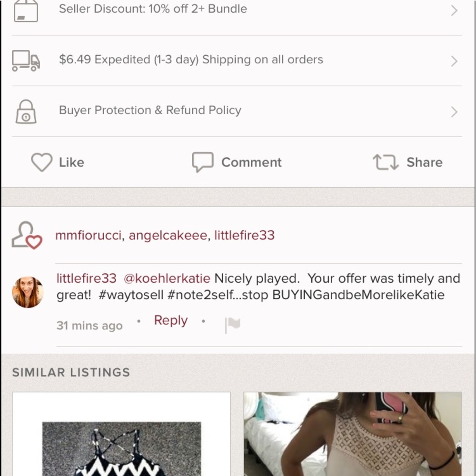Open the cream lace top similar listing

[x=353, y=434]
